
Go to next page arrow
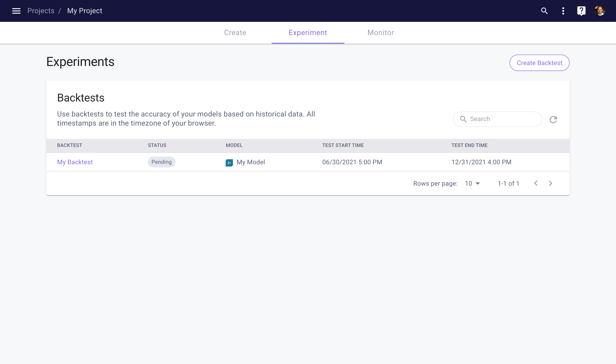550,183
